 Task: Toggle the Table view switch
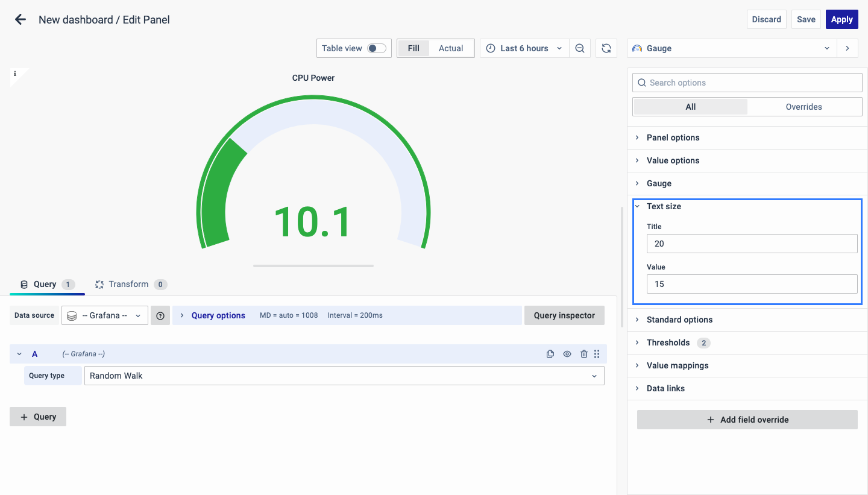[x=377, y=48]
